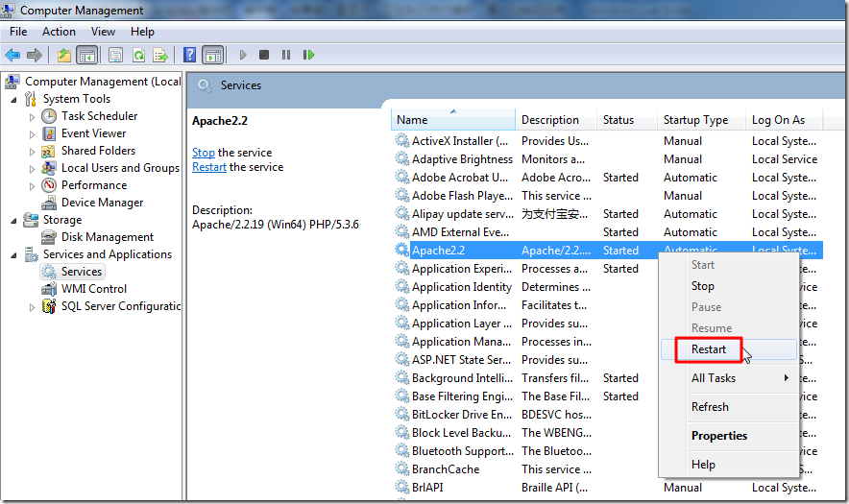The width and height of the screenshot is (849, 504).
Task: Click the Task Scheduler clock icon
Action: pyautogui.click(x=49, y=116)
